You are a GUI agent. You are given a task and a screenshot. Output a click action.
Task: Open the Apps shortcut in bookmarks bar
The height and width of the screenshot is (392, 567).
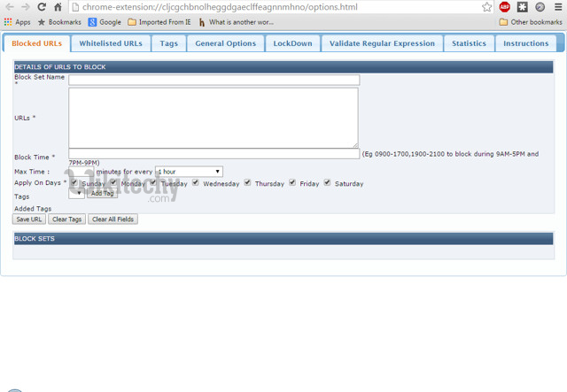pos(18,22)
